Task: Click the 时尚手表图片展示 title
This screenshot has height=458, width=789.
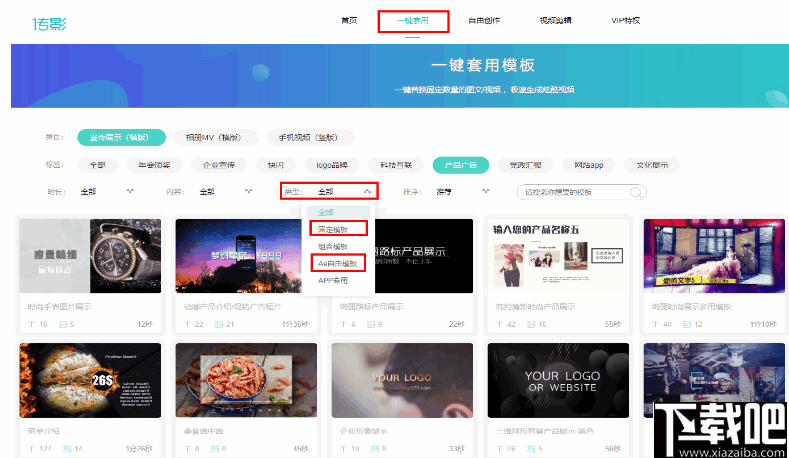Action: tap(59, 307)
